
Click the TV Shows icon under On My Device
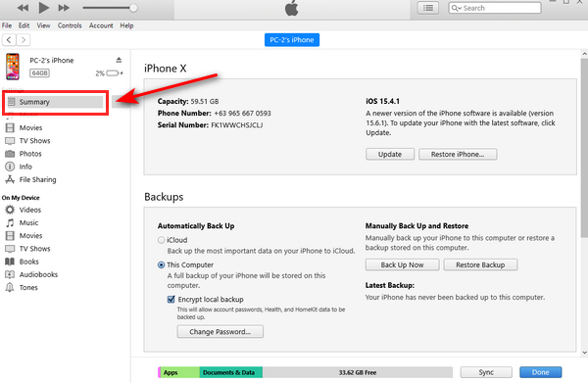click(x=10, y=249)
